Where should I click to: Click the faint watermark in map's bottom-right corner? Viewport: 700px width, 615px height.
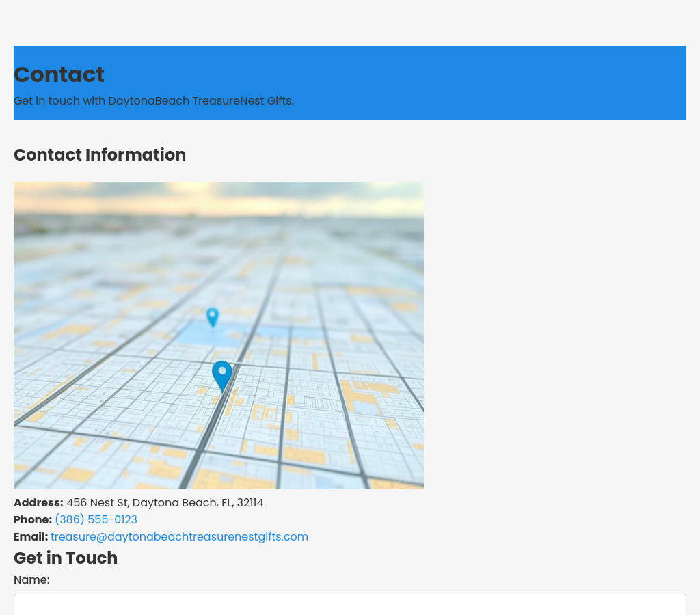401,480
